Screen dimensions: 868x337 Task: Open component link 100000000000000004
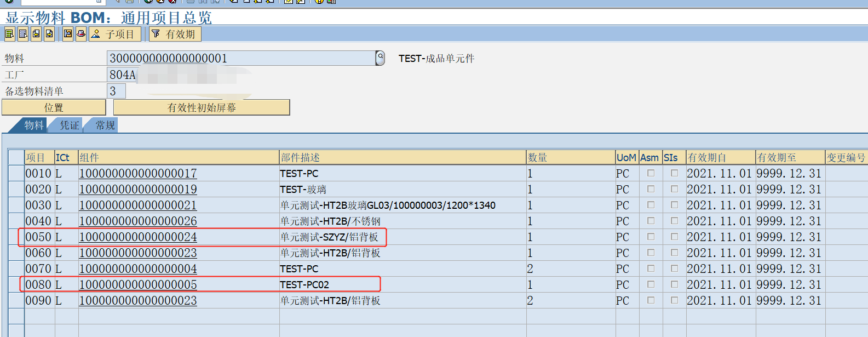pyautogui.click(x=138, y=269)
